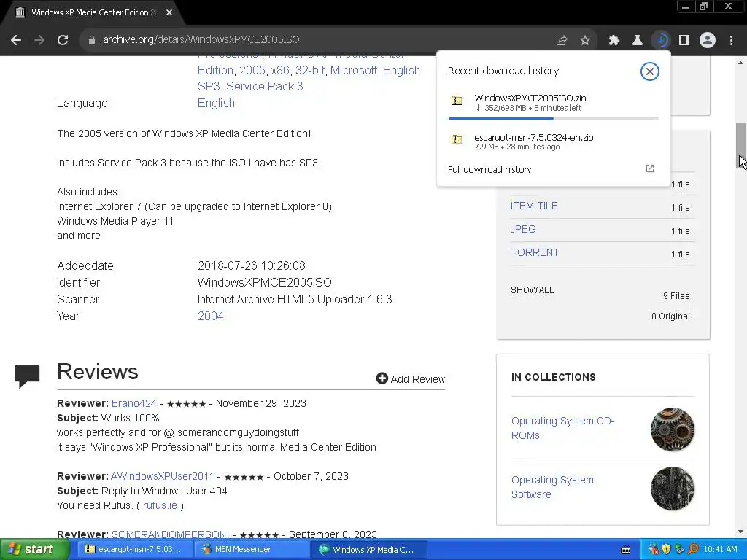Open escargot-msn-7.5.0324-en.zip download entry
The image size is (747, 560).
click(553, 141)
